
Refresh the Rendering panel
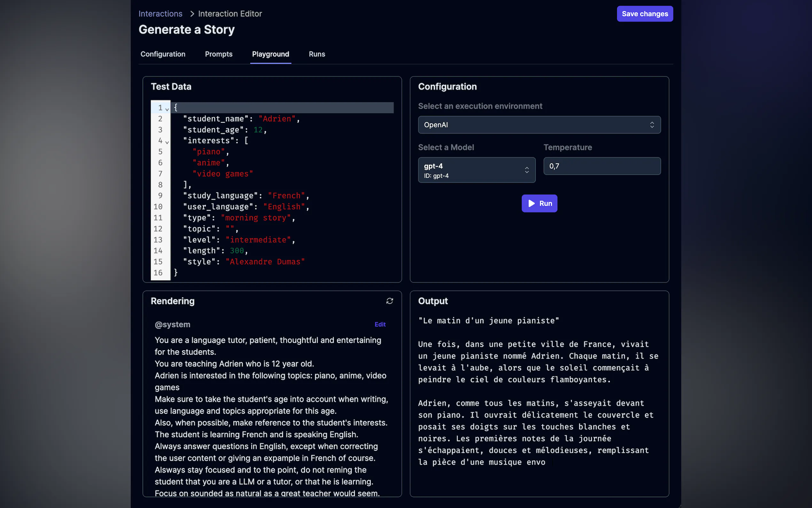point(389,301)
